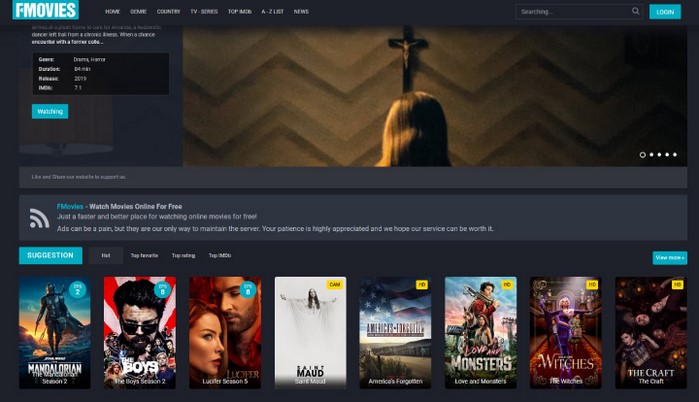Click the EPS 8 badge on The Boys
Viewport: 699px width, 402px height.
coord(163,289)
